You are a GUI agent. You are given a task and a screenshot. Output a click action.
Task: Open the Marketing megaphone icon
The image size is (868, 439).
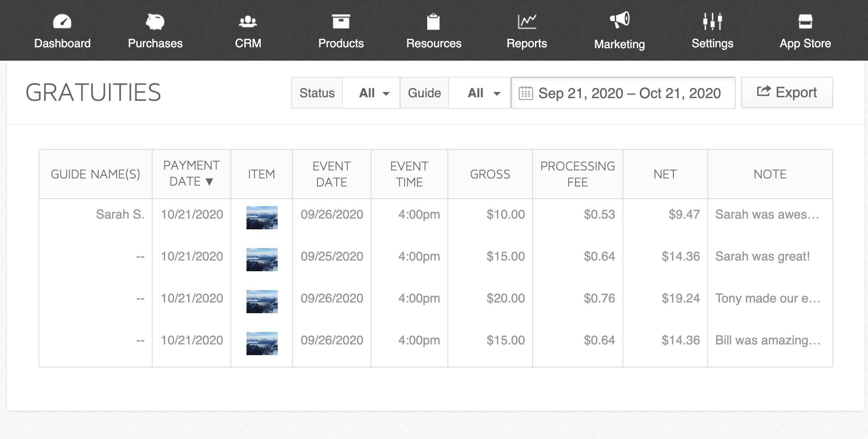(x=620, y=21)
